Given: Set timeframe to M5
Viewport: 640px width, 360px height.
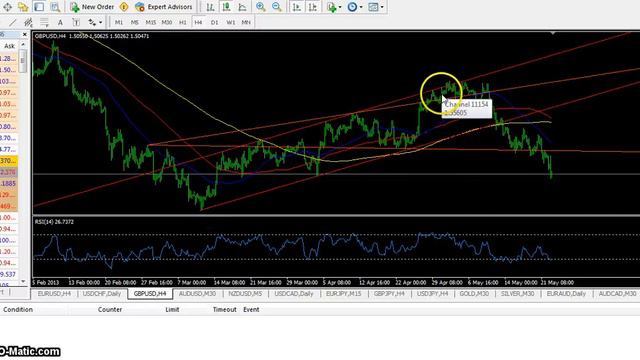Looking at the screenshot, I should pos(135,22).
